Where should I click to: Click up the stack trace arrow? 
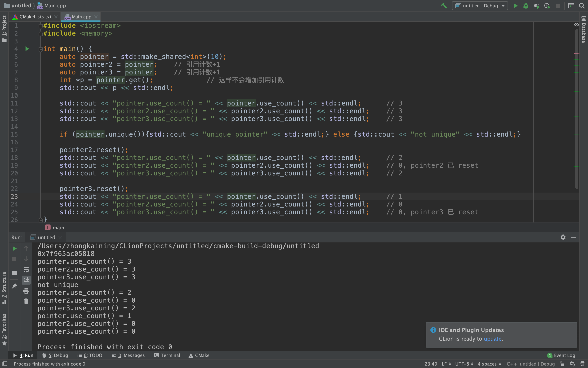point(26,248)
